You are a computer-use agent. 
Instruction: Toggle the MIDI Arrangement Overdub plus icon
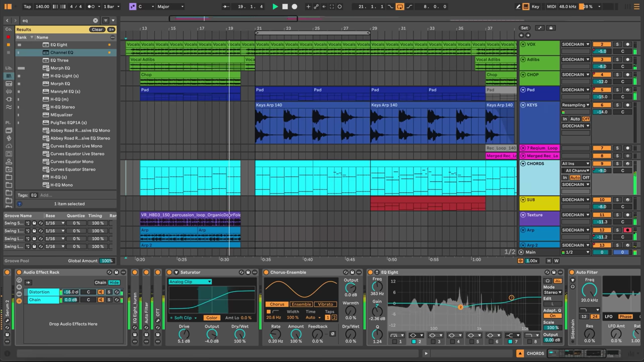coord(308,6)
